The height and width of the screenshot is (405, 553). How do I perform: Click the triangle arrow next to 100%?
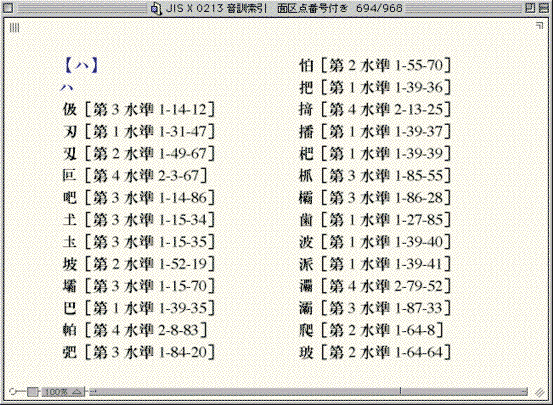tap(77, 392)
